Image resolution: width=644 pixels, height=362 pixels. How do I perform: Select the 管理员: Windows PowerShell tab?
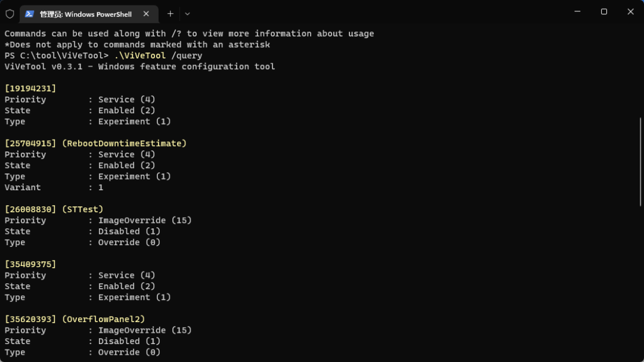tap(85, 14)
